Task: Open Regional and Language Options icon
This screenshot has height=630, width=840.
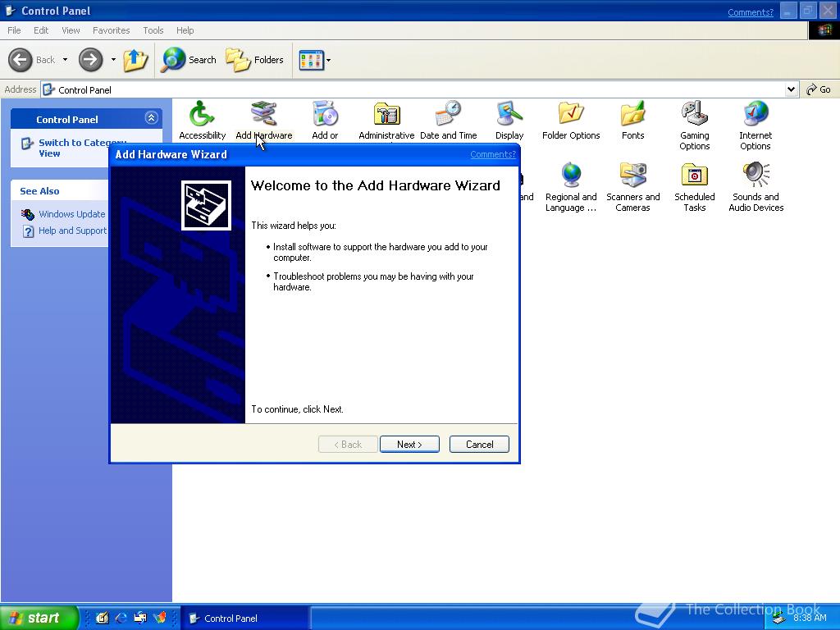Action: [571, 188]
